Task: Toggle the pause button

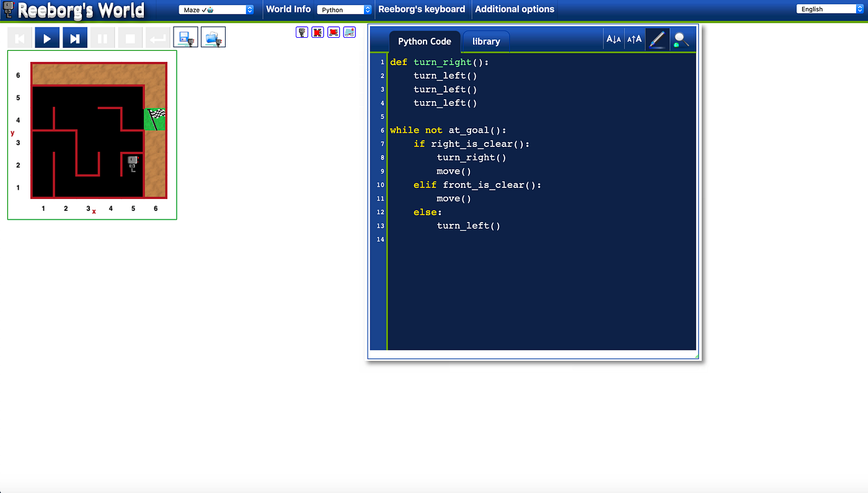Action: pos(102,37)
